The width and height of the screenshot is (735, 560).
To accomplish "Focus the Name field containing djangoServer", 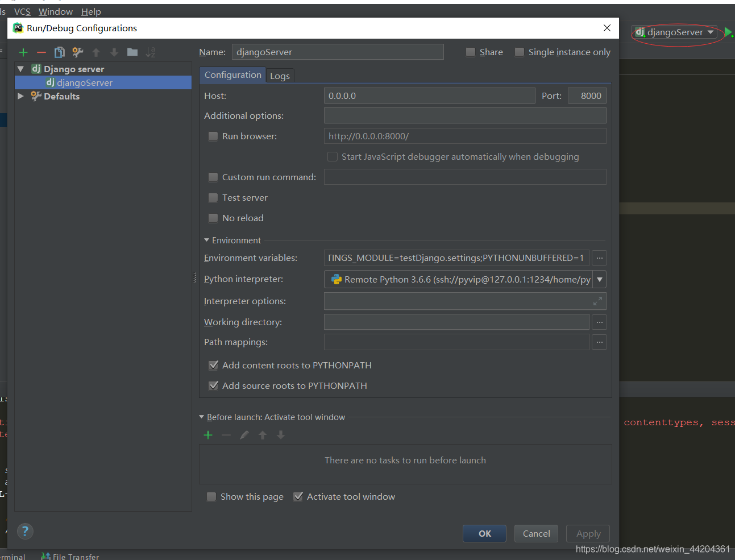I will coord(338,52).
